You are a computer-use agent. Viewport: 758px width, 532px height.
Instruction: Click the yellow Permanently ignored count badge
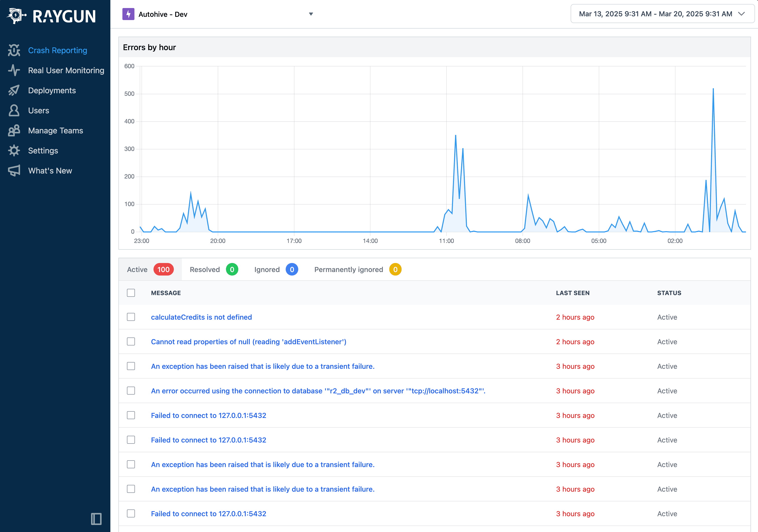pyautogui.click(x=395, y=270)
